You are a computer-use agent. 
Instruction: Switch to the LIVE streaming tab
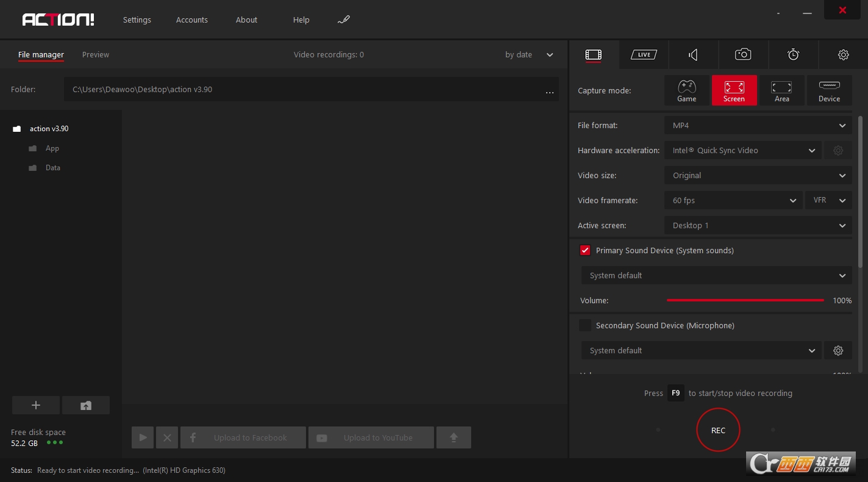pyautogui.click(x=644, y=55)
